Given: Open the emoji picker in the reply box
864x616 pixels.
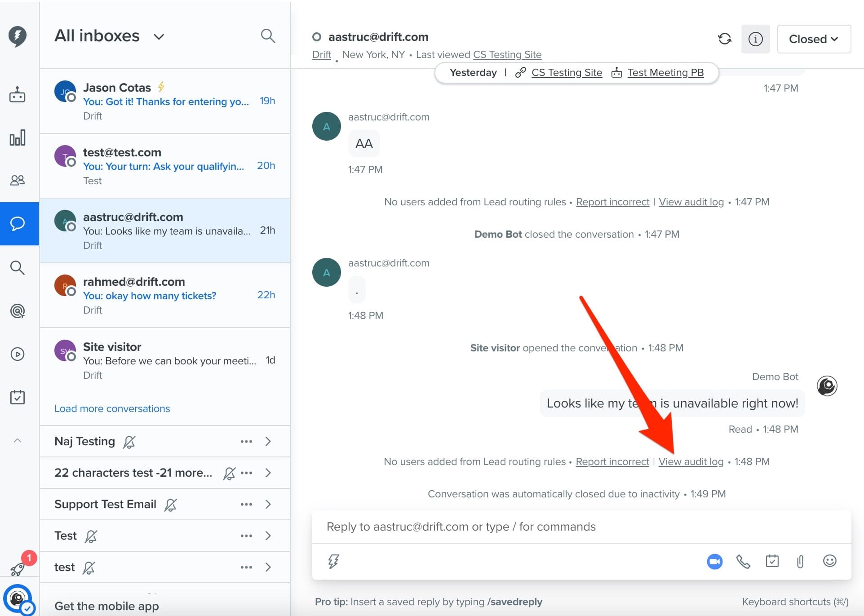Looking at the screenshot, I should (x=829, y=561).
